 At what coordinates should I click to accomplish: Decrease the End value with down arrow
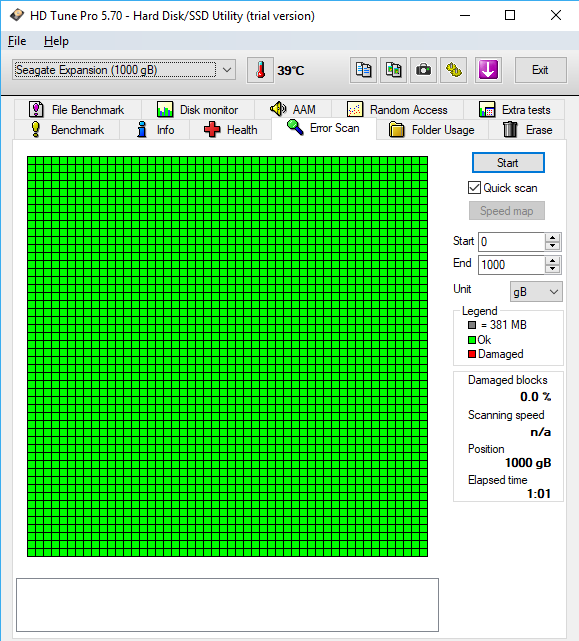point(552,269)
